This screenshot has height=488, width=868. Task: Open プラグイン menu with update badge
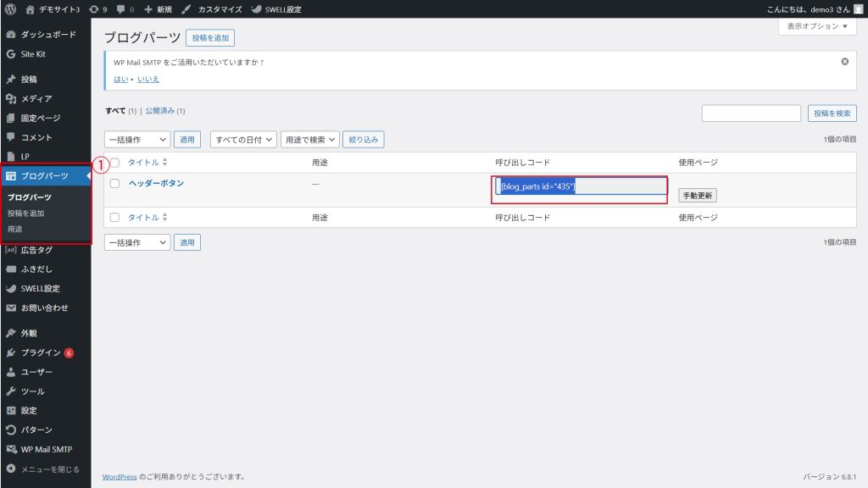pyautogui.click(x=41, y=352)
